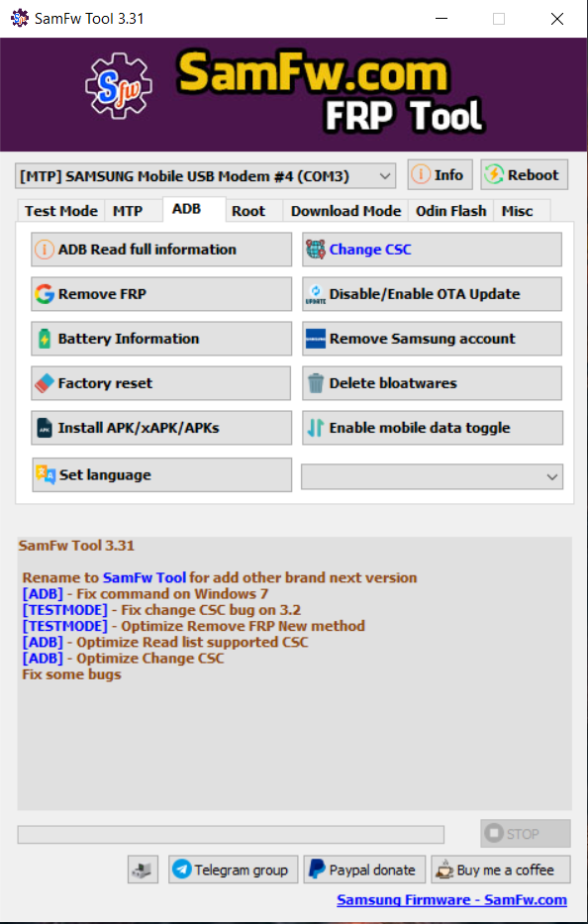Click the APK file icon

tap(45, 428)
